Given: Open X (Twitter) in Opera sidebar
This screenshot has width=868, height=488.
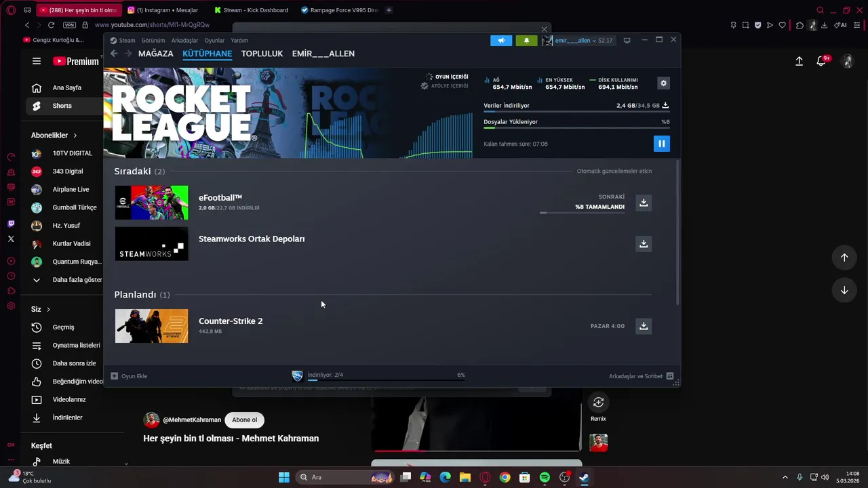Looking at the screenshot, I should (x=11, y=239).
